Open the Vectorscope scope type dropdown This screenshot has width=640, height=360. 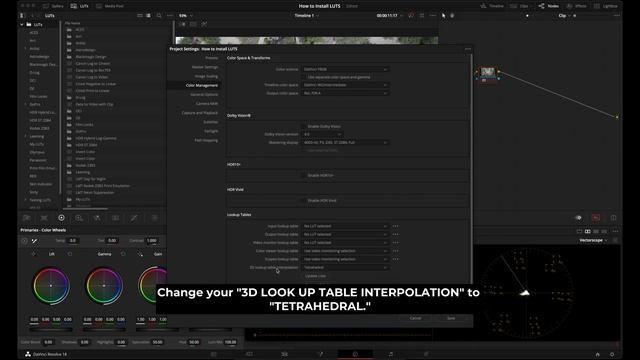pyautogui.click(x=593, y=240)
